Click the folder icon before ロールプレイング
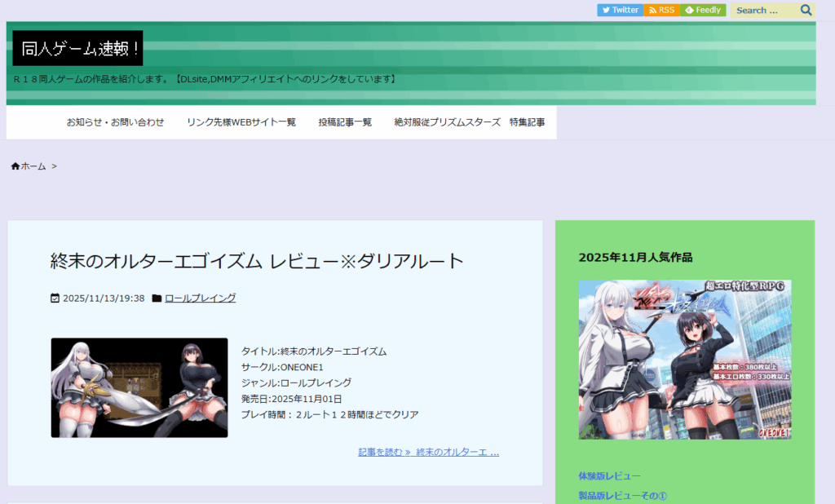Image resolution: width=835 pixels, height=504 pixels. click(x=158, y=298)
